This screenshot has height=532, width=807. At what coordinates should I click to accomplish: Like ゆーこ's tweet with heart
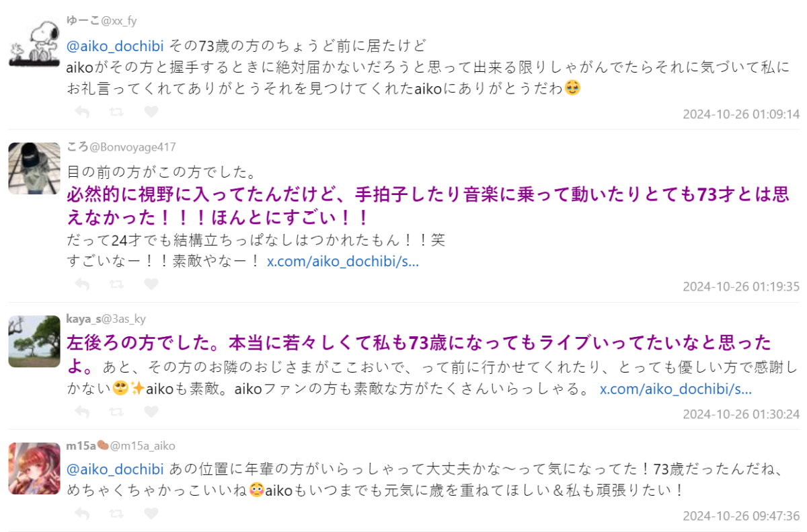tap(151, 112)
